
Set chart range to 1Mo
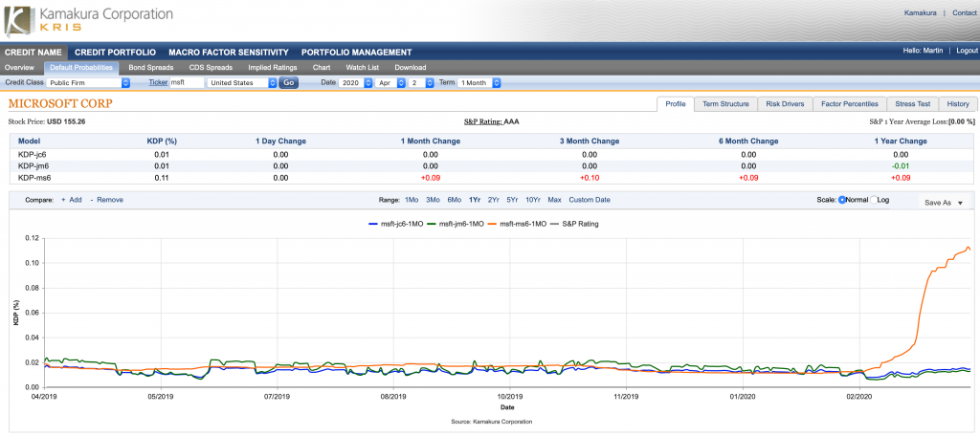pos(412,200)
